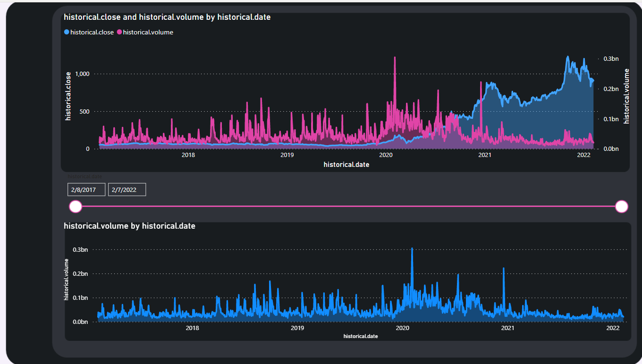The width and height of the screenshot is (642, 364).
Task: Click the 2020 label in the combined chart
Action: tap(386, 155)
